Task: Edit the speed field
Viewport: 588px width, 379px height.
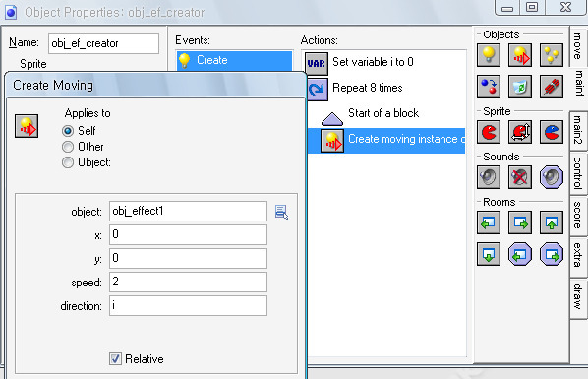Action: pos(188,282)
